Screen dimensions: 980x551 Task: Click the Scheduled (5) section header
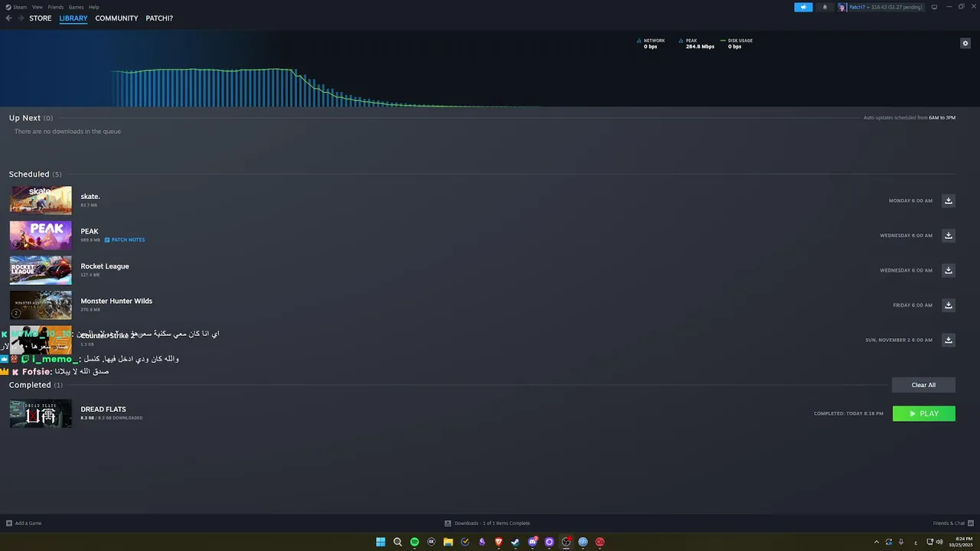tap(35, 174)
